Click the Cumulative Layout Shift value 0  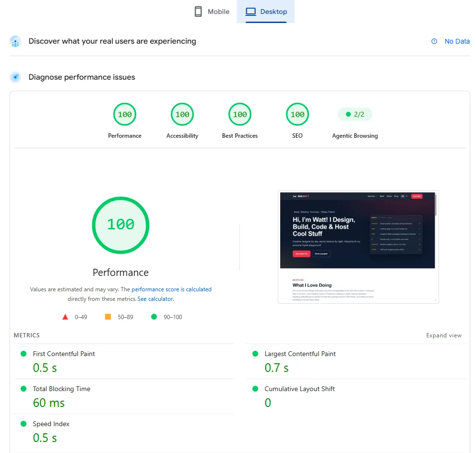pyautogui.click(x=268, y=403)
